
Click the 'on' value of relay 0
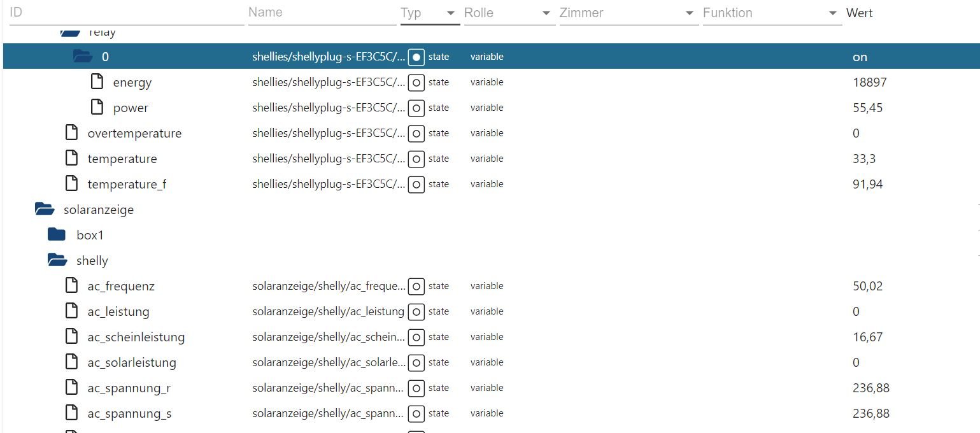click(860, 57)
